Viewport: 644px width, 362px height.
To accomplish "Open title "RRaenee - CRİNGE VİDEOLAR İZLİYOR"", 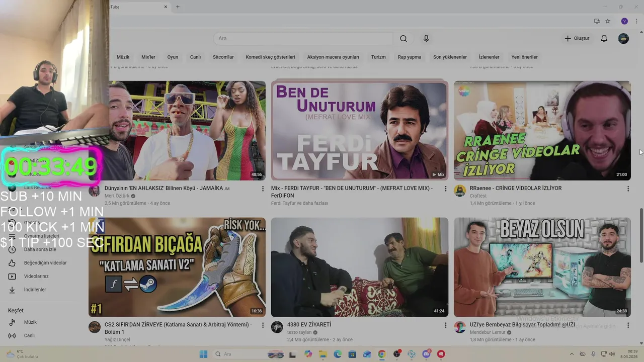I will coord(516,188).
